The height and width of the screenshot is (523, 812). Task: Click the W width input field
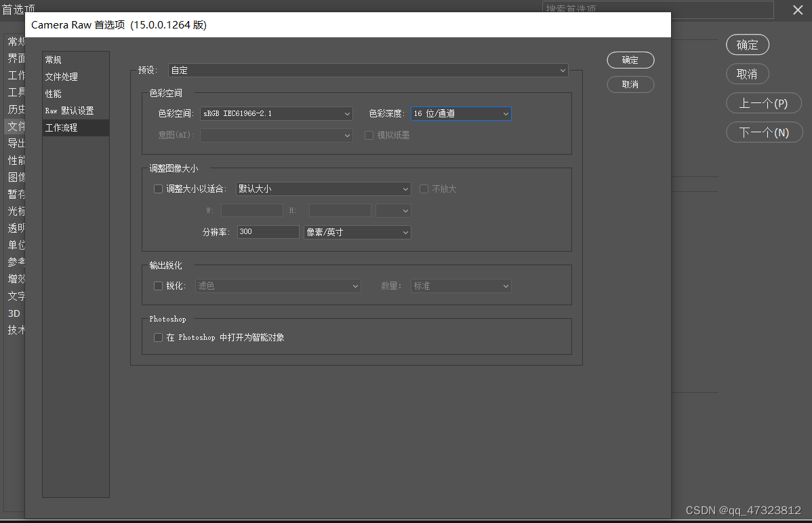tap(252, 210)
